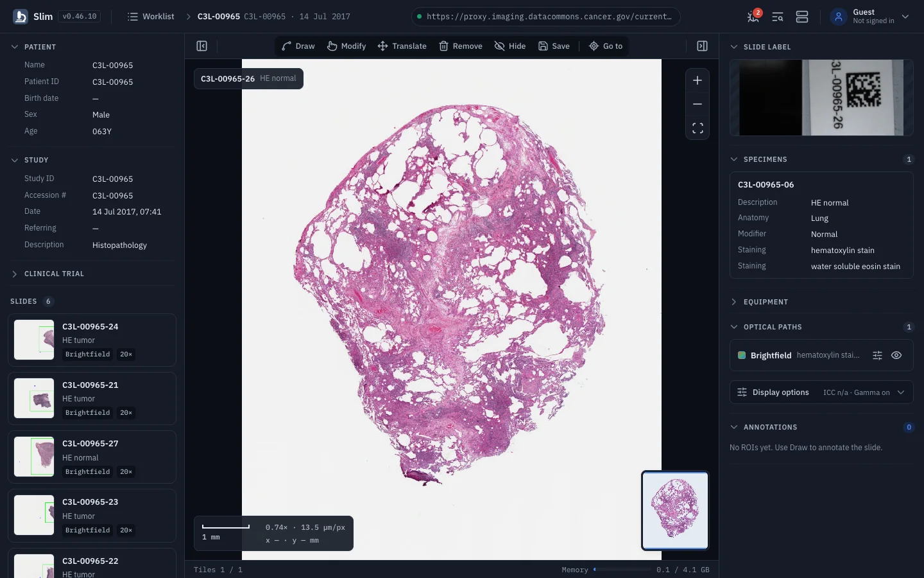The height and width of the screenshot is (578, 924).
Task: Click the C3L-00965 breadcrumb title
Action: [218, 17]
